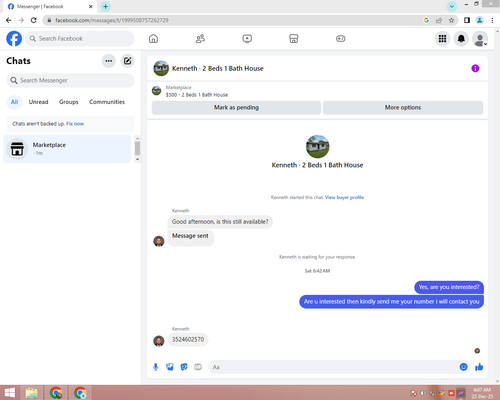Click the 'Good afternoon, is this still available?' message
This screenshot has width=500, height=400.
(x=220, y=222)
